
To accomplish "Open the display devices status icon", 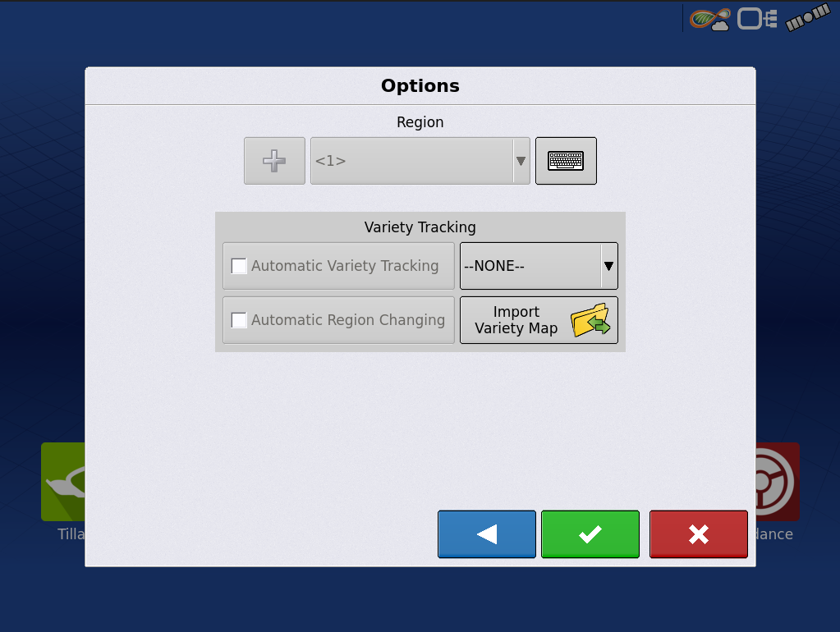I will point(756,19).
